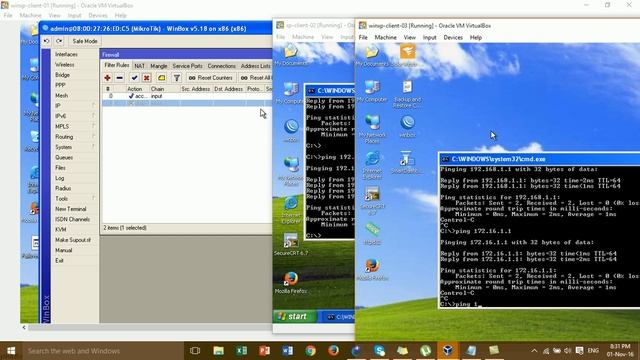Switch to the NAT tab
The image size is (640, 360).
[x=140, y=66]
